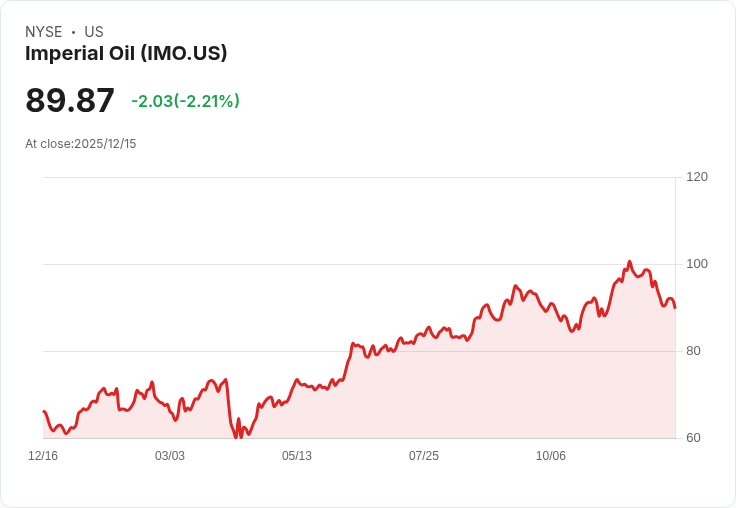Select the 05/13 date marker

[x=297, y=456]
